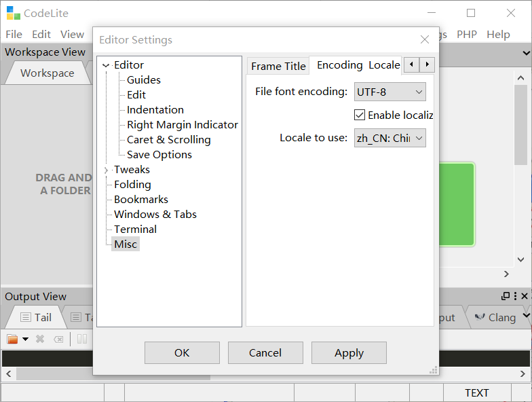Select Windows & Tabs tree item
The width and height of the screenshot is (532, 402).
(155, 215)
